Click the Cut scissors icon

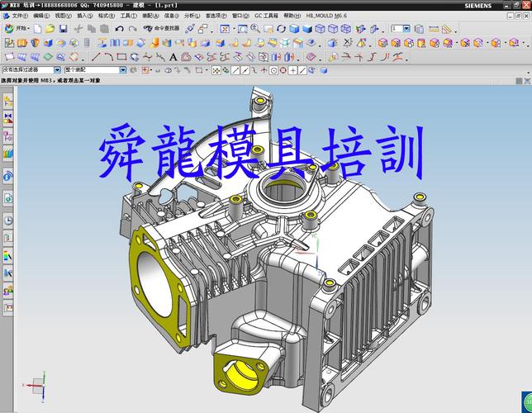[x=78, y=29]
